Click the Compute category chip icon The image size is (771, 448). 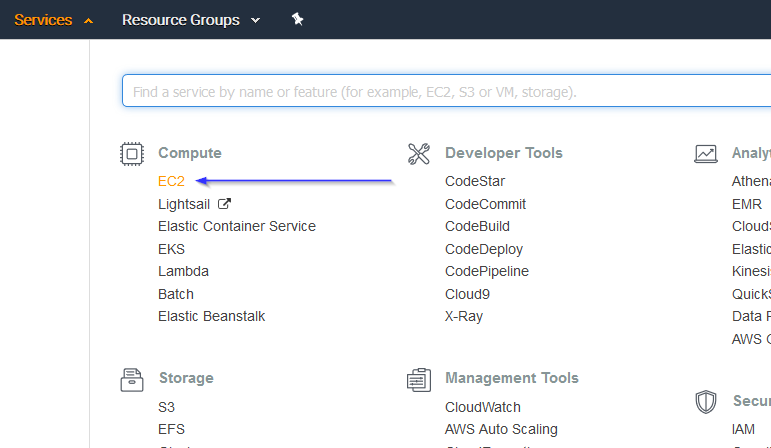coord(132,154)
